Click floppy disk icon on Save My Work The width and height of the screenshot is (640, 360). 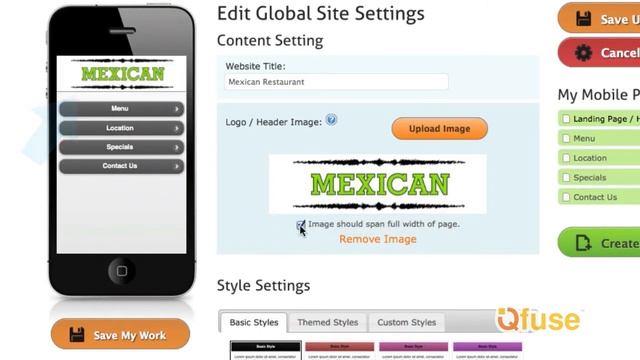click(76, 335)
